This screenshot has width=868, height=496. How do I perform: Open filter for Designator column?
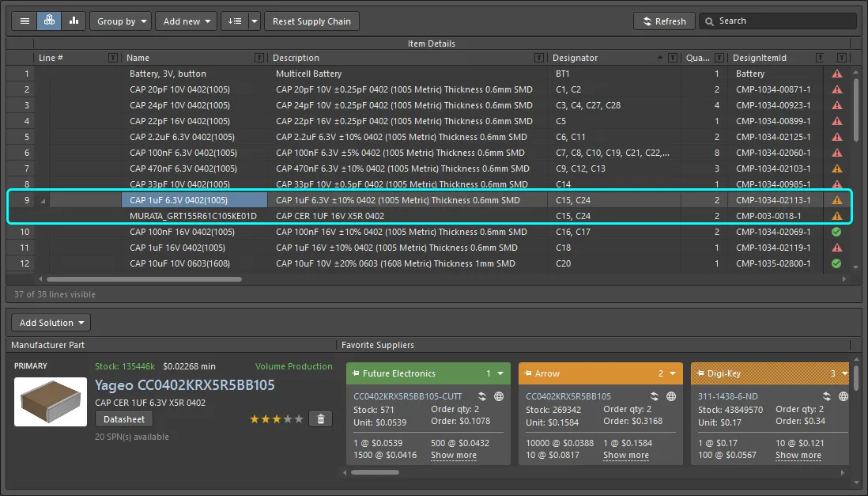pyautogui.click(x=673, y=58)
